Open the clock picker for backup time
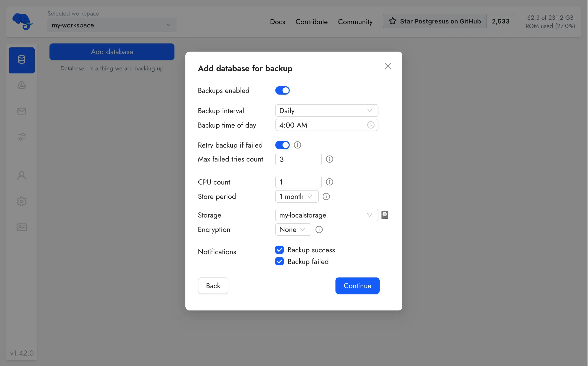 pos(371,125)
